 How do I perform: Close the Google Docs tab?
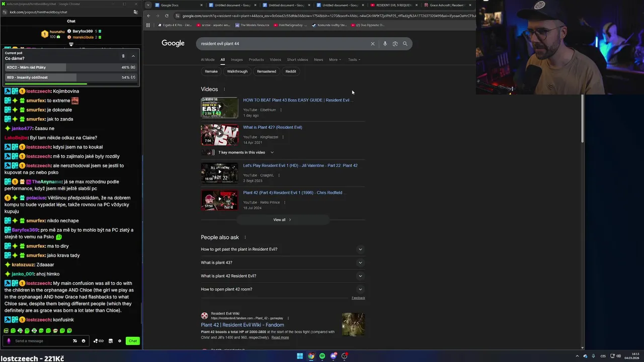pyautogui.click(x=201, y=5)
